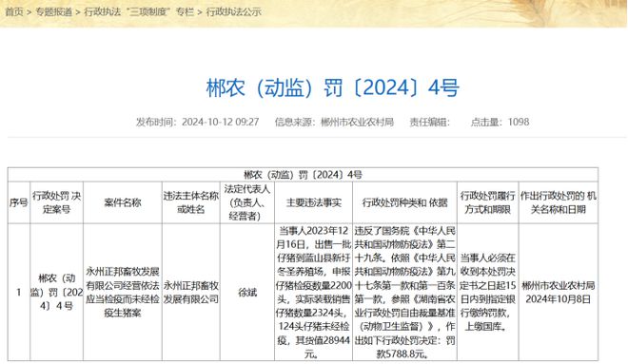Click the 违法主体名称或姓名 column header

[x=191, y=202]
